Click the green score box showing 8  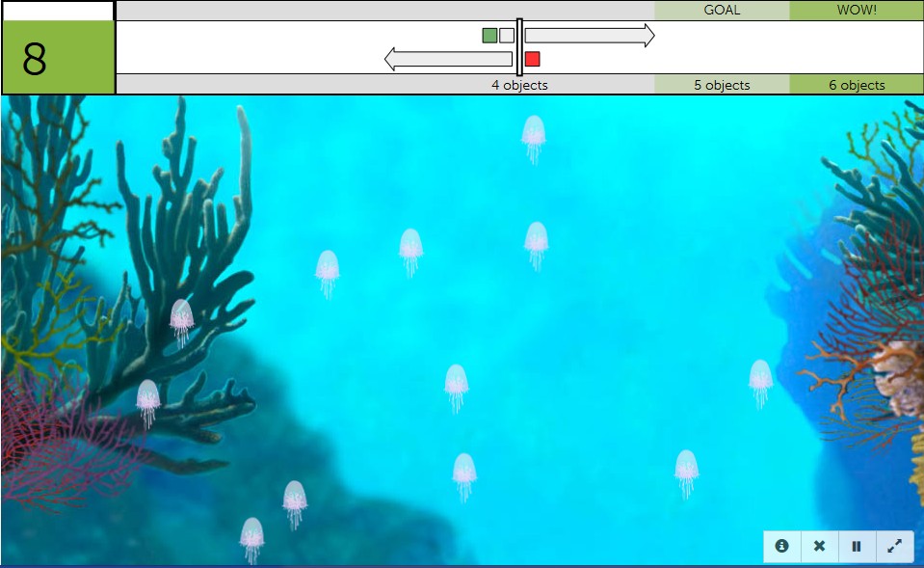(x=59, y=57)
